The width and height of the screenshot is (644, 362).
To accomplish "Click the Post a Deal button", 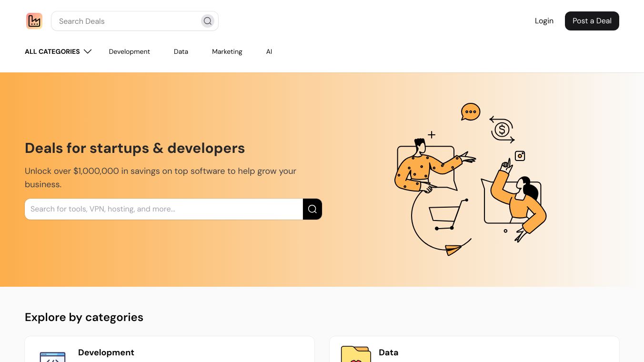I will click(x=592, y=21).
